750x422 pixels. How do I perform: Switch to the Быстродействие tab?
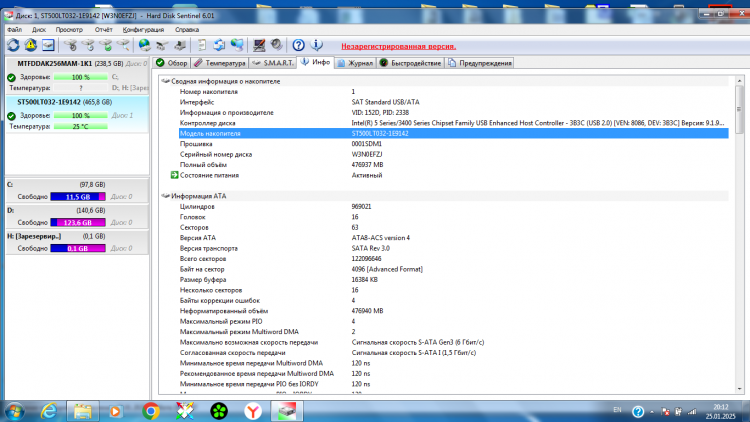point(410,63)
